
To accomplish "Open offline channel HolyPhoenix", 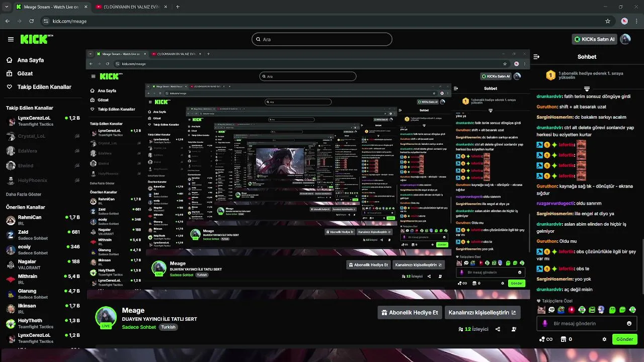I will coord(42,180).
